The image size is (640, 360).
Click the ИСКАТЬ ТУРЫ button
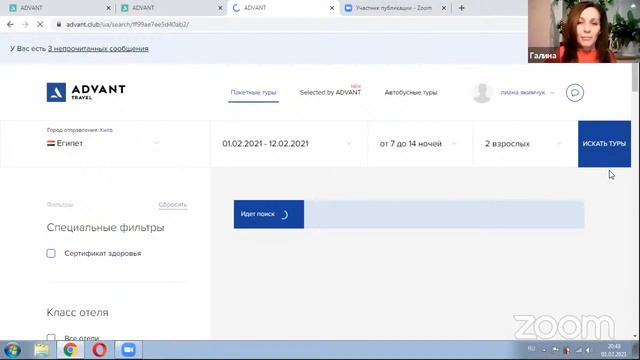pyautogui.click(x=604, y=144)
